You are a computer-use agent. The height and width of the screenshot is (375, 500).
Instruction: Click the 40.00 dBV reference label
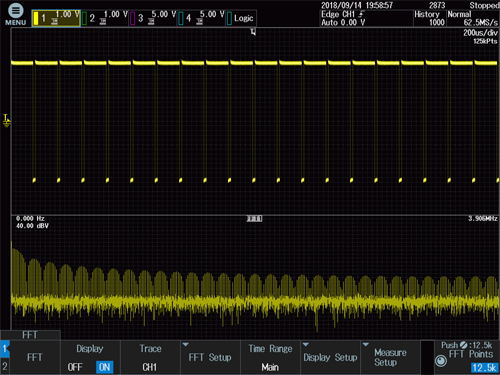[32, 226]
